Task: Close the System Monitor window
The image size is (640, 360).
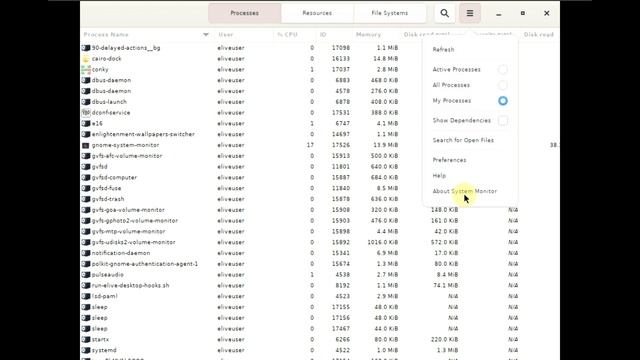Action: [x=547, y=13]
